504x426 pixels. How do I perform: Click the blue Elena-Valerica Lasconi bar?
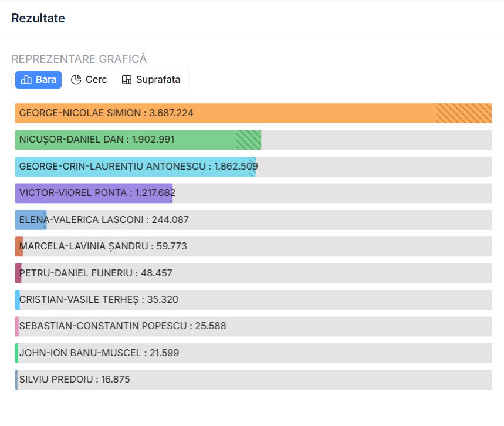(31, 220)
